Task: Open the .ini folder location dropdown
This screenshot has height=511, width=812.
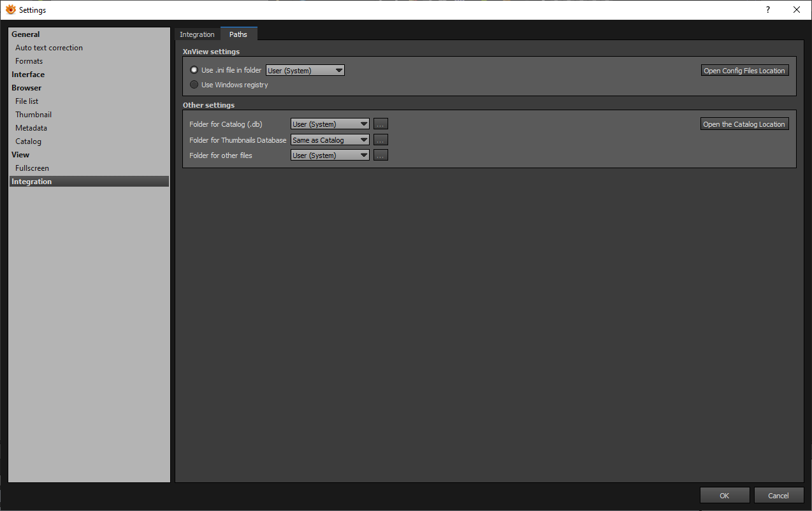Action: click(x=305, y=71)
